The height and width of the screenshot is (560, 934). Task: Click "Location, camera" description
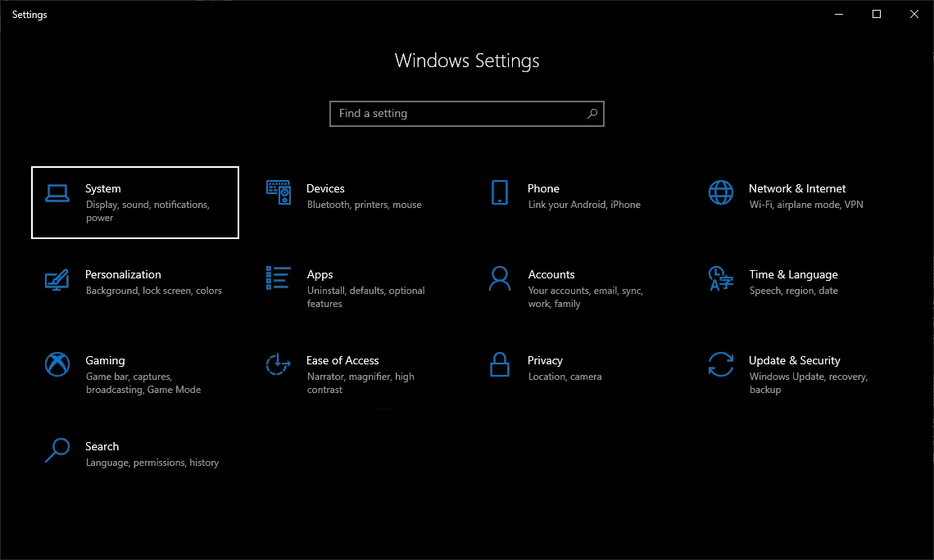[564, 377]
